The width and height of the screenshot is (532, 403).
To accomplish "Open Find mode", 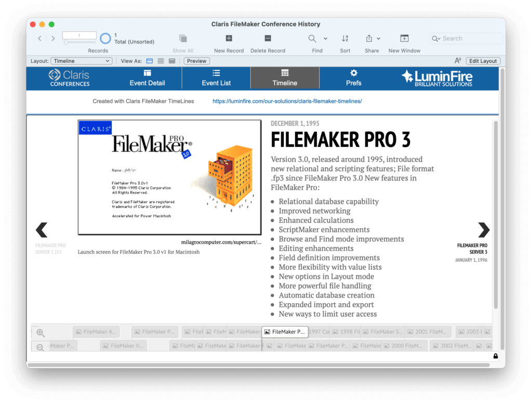I will coord(312,38).
